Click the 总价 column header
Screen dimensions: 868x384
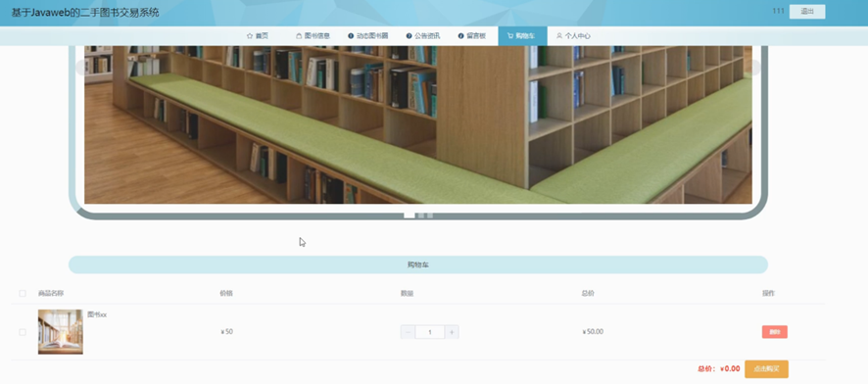coord(588,293)
